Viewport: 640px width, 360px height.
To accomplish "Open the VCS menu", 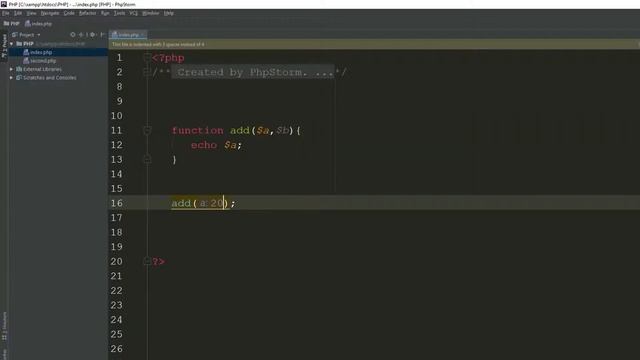I will [x=133, y=13].
